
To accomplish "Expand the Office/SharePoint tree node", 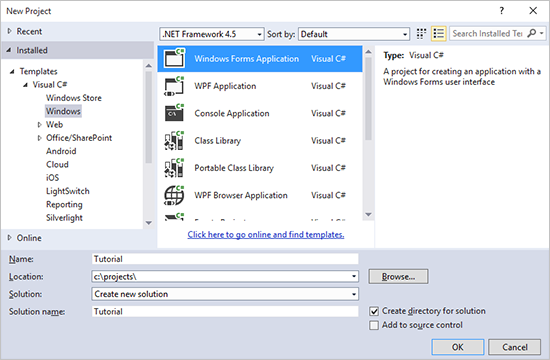I will pos(39,138).
